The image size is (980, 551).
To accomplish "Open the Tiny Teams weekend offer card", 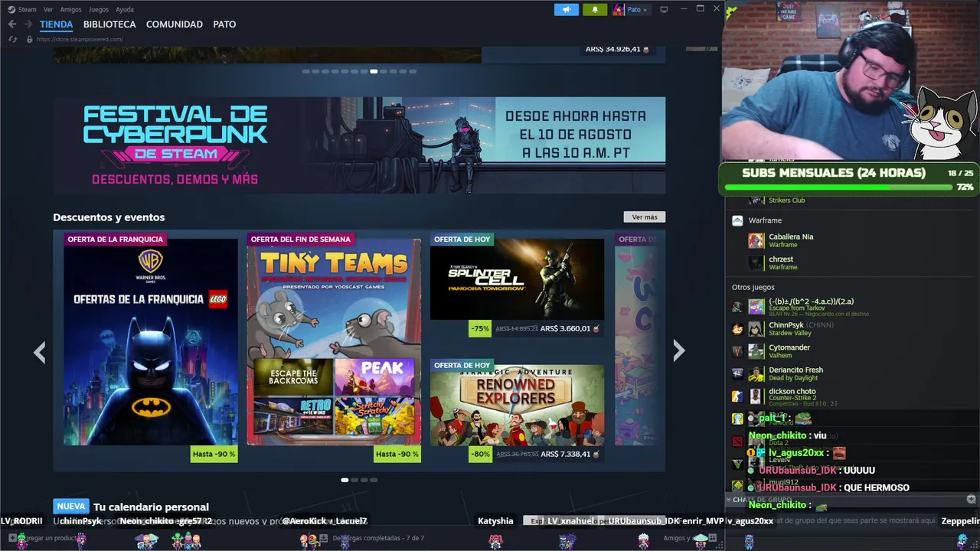I will 334,347.
